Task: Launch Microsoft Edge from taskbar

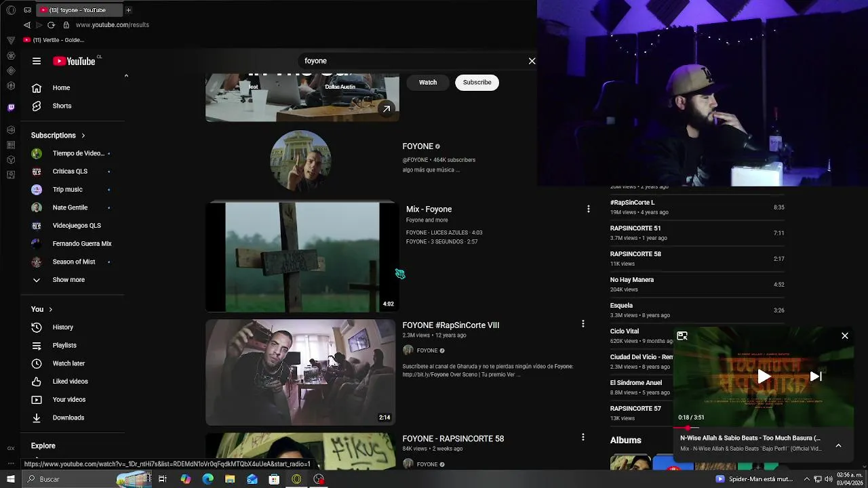Action: click(208, 479)
